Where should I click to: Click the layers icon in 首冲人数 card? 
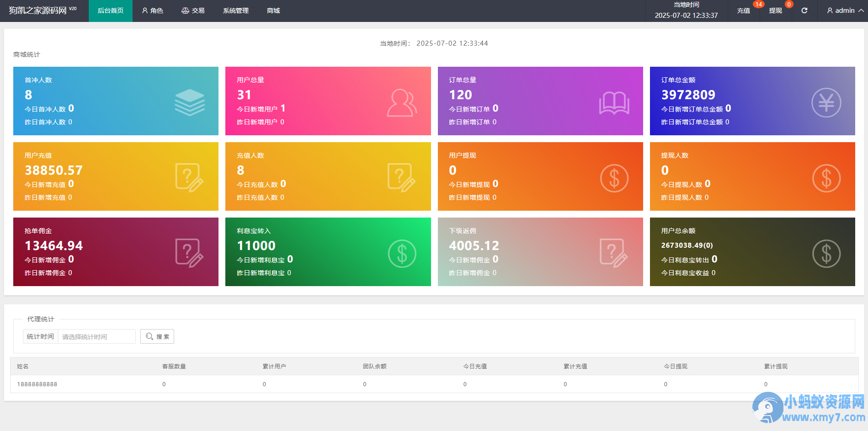coord(190,102)
